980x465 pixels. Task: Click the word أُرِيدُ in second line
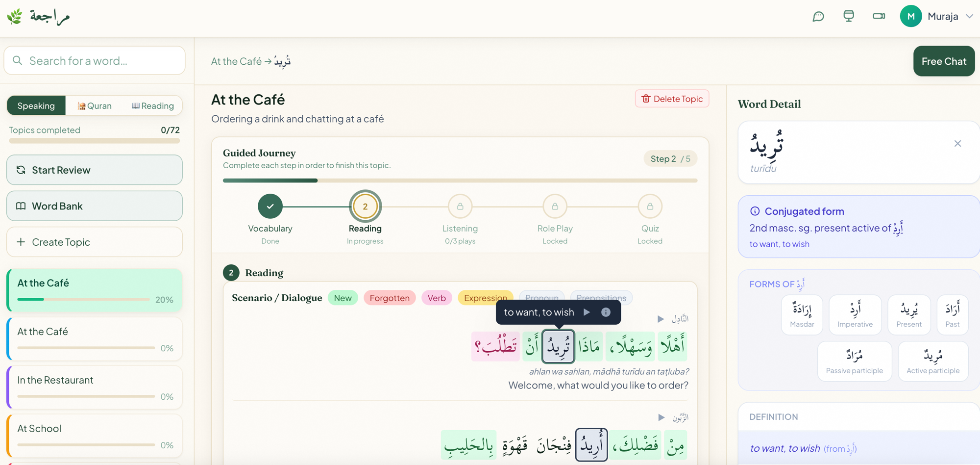(591, 445)
